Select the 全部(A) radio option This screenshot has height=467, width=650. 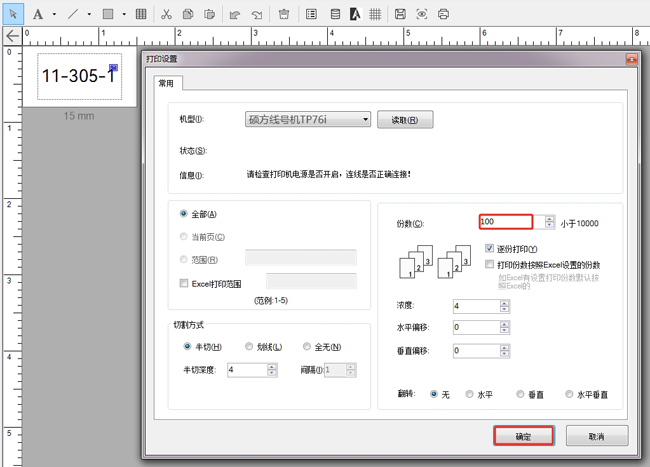pos(184,214)
